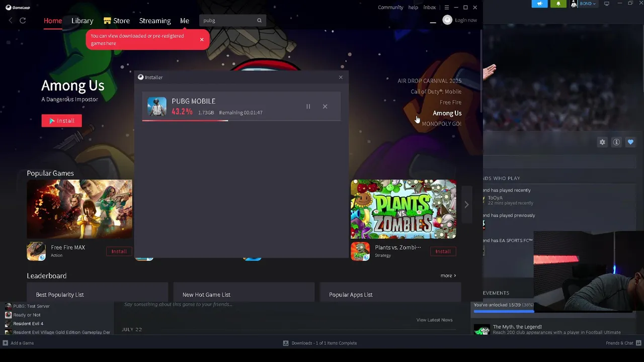Open the Streaming tab
644x362 pixels.
[x=155, y=21]
